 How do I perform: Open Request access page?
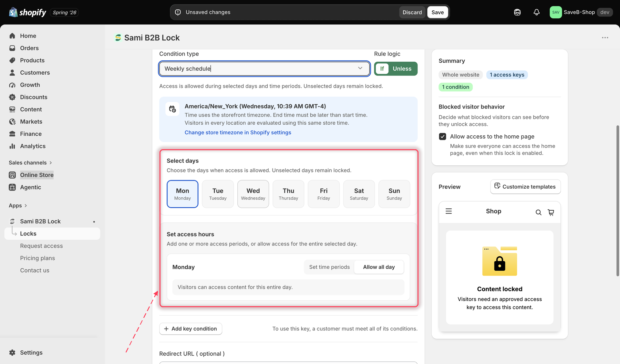pyautogui.click(x=41, y=246)
